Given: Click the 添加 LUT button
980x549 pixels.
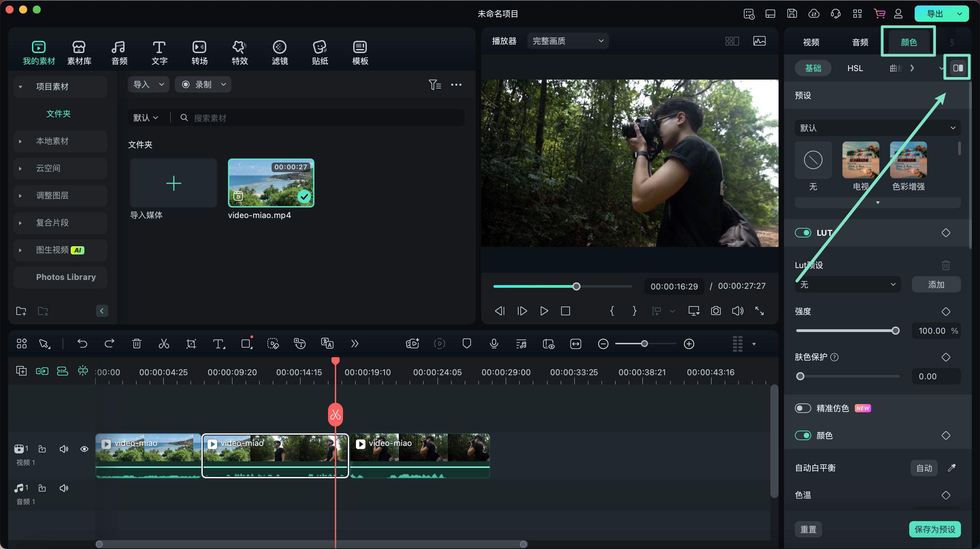Looking at the screenshot, I should pyautogui.click(x=936, y=284).
